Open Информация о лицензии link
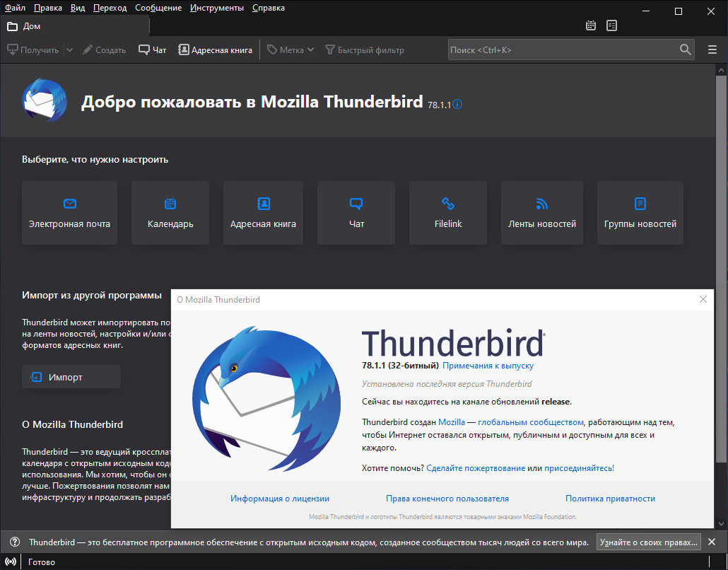This screenshot has width=728, height=570. click(x=280, y=499)
